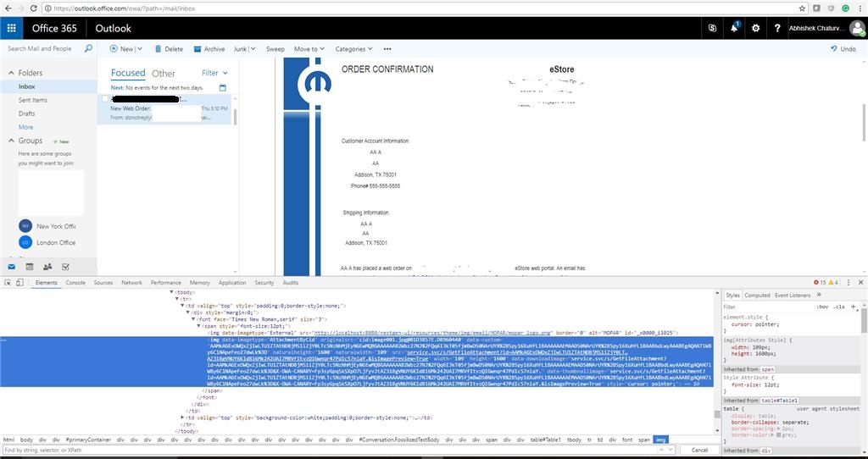Select #primaryContainer in the breadcrumb
This screenshot has width=868, height=459.
(88, 440)
